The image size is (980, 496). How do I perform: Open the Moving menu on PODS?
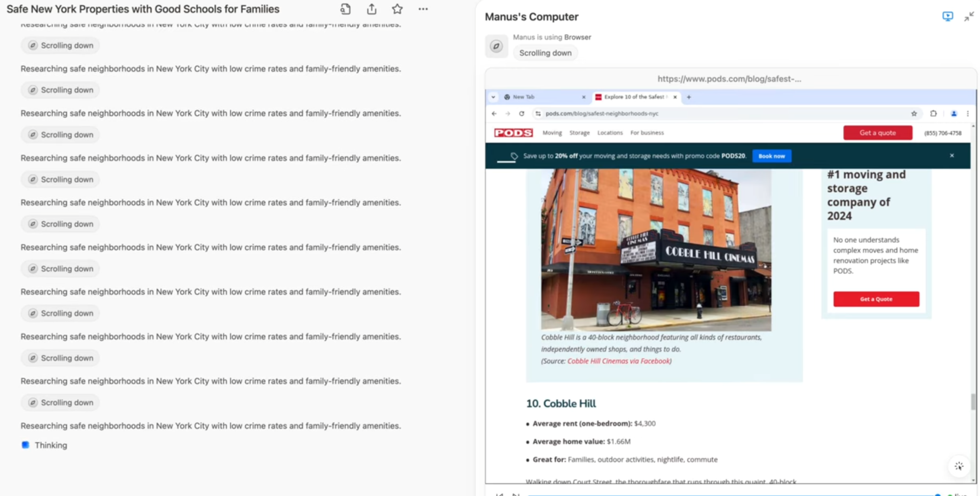[x=552, y=133]
